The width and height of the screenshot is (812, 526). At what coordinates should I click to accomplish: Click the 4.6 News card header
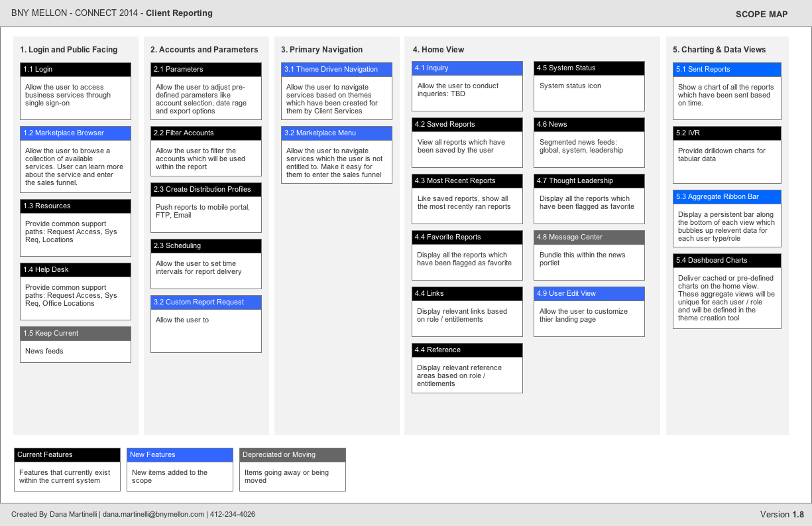pos(589,125)
